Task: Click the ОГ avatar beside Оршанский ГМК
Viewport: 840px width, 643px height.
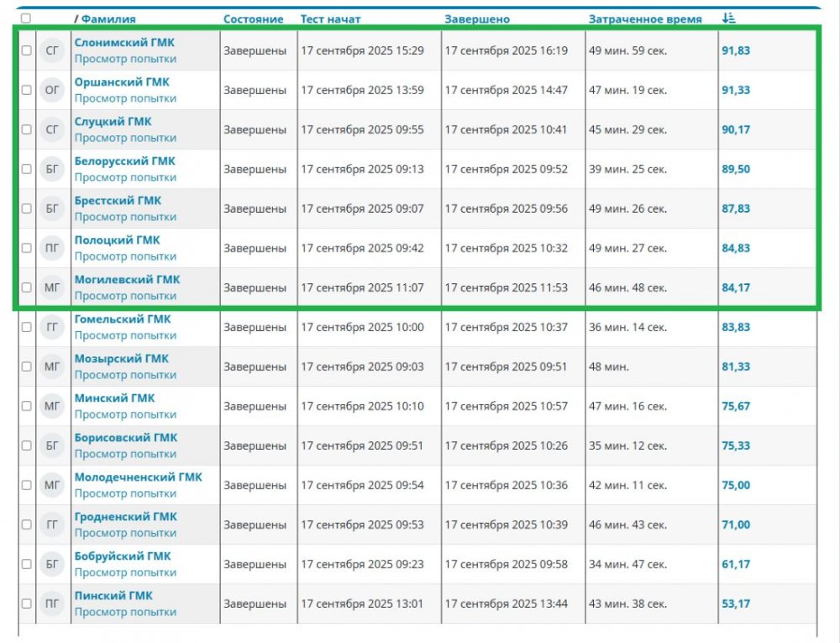Action: coord(52,90)
